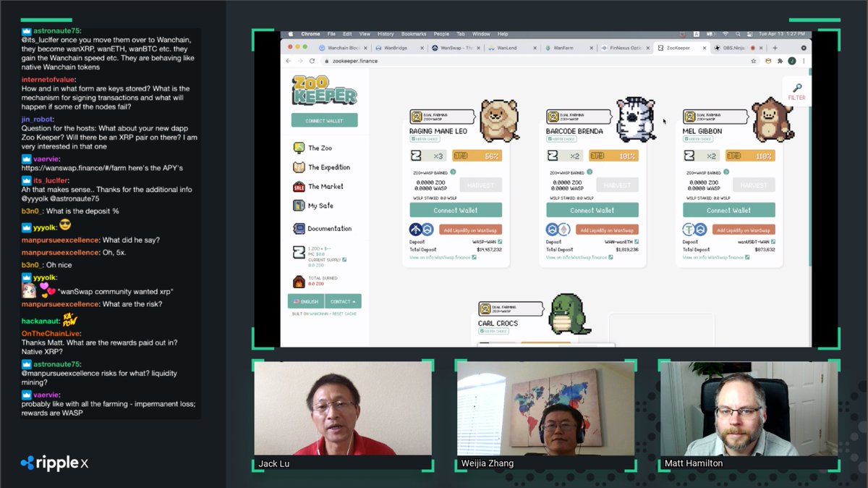
Task: Add Liquidity on WanSwap for WASP-WAN
Action: tap(470, 230)
